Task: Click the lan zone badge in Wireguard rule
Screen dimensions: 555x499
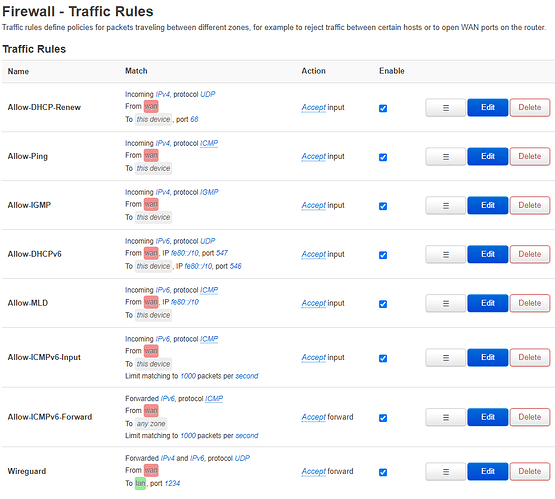Action: point(140,483)
